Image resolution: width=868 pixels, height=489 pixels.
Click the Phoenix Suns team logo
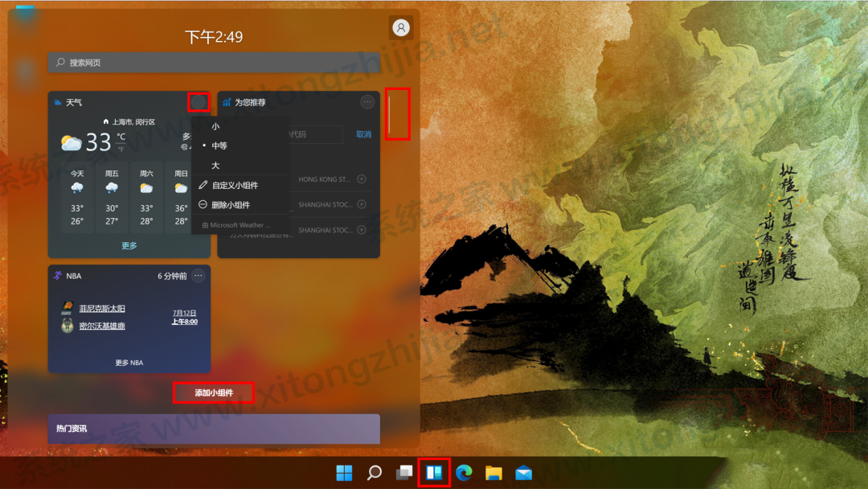click(x=67, y=307)
